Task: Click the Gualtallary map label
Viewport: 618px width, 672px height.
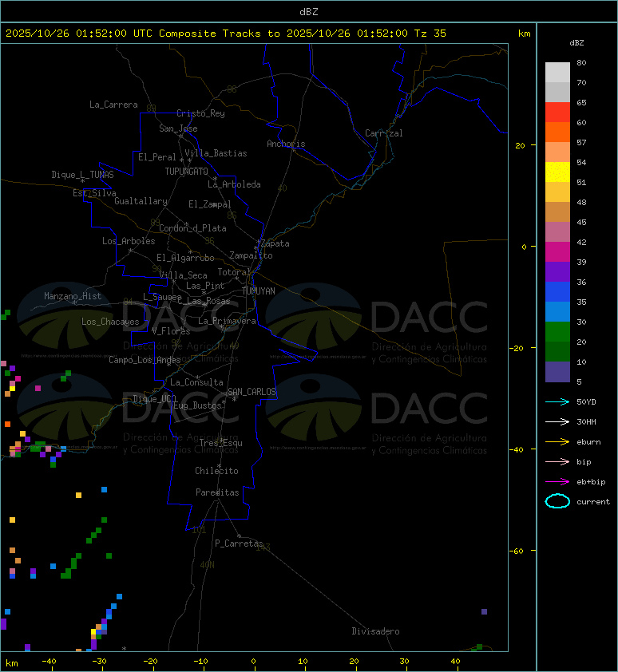Action: [x=141, y=201]
